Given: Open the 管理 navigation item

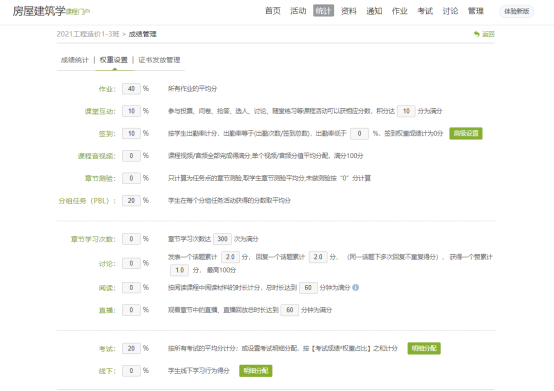Looking at the screenshot, I should (476, 11).
